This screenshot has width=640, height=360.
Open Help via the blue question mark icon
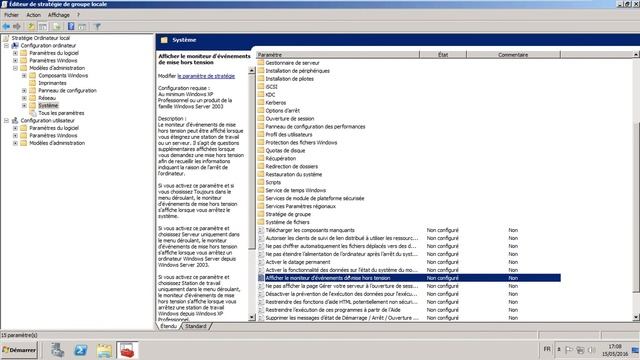[71, 27]
